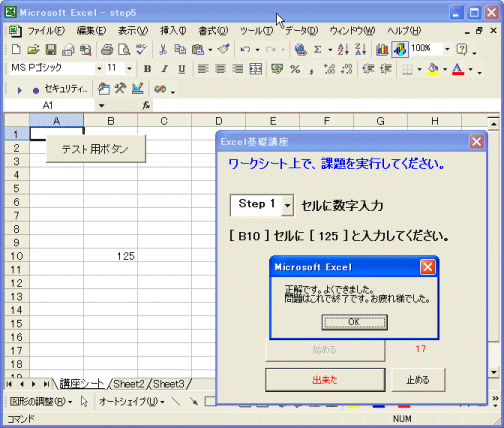Viewport: 504px width, 428px height.
Task: Open the 書式(O) menu
Action: coord(213,31)
